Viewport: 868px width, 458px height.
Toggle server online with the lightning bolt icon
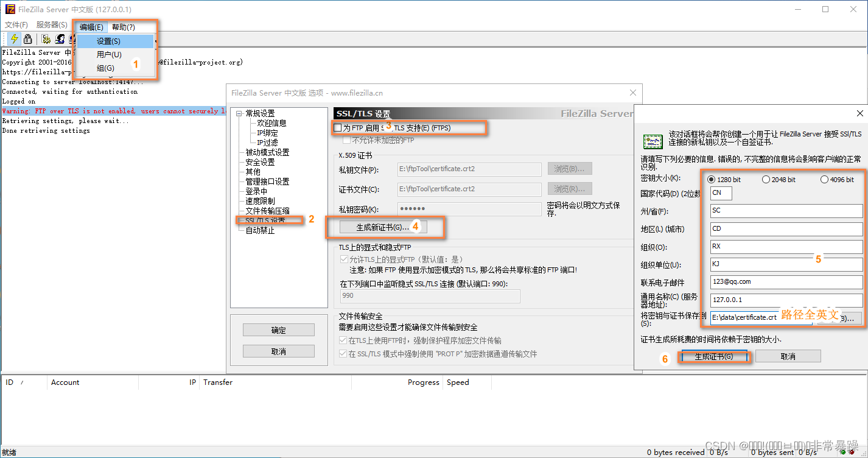coord(13,38)
